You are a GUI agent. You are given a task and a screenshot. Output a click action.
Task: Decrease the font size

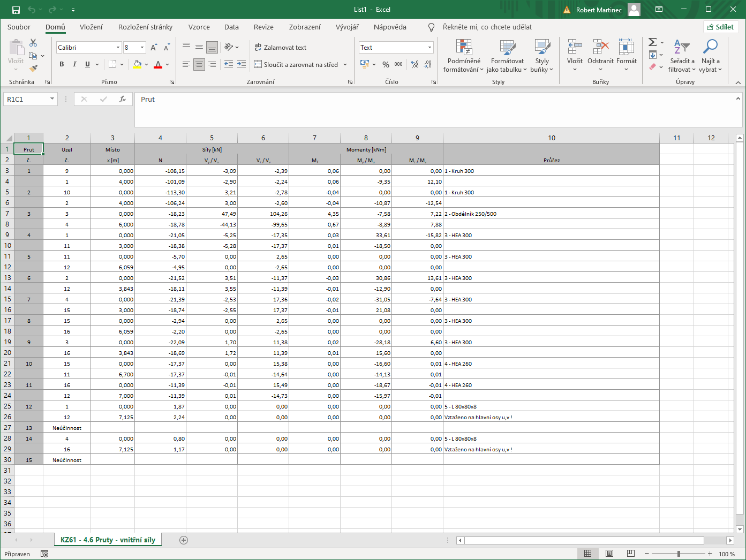pos(167,48)
